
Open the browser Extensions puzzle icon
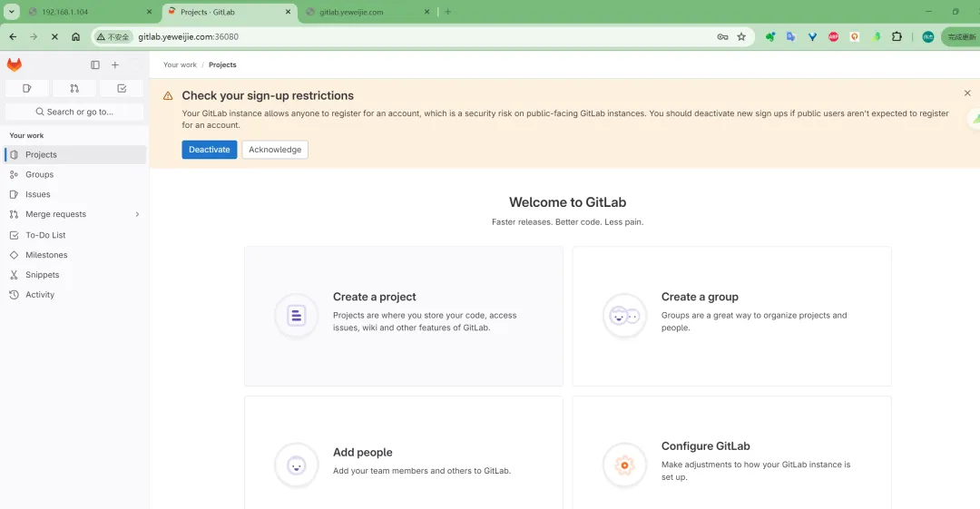[x=897, y=37]
